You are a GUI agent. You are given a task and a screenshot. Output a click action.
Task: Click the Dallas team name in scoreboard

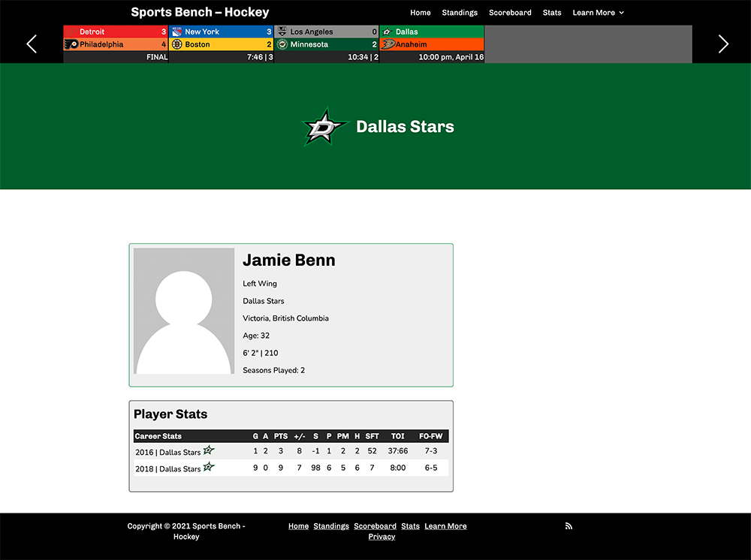click(x=406, y=32)
